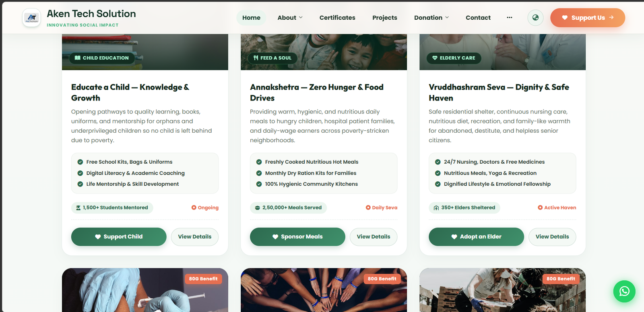Click check icon next to Free School Kits
Screen dimensions: 644x312
[x=80, y=162]
